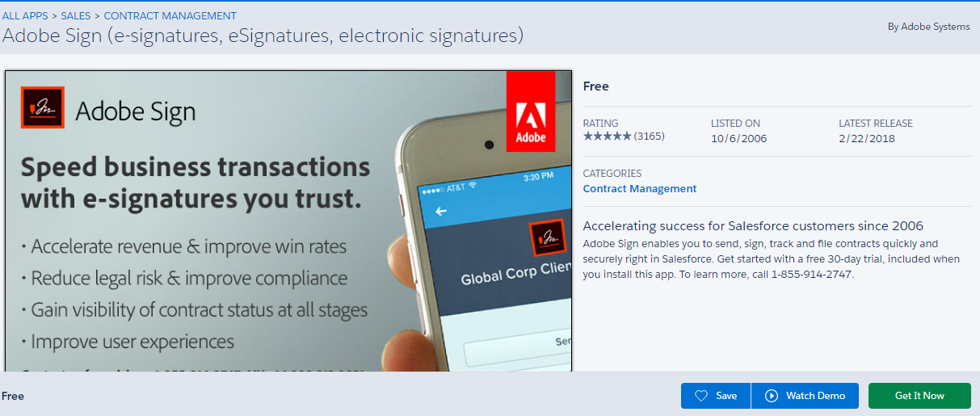Click the Adobe Sign promotional banner image
The image size is (980, 416).
[288, 221]
